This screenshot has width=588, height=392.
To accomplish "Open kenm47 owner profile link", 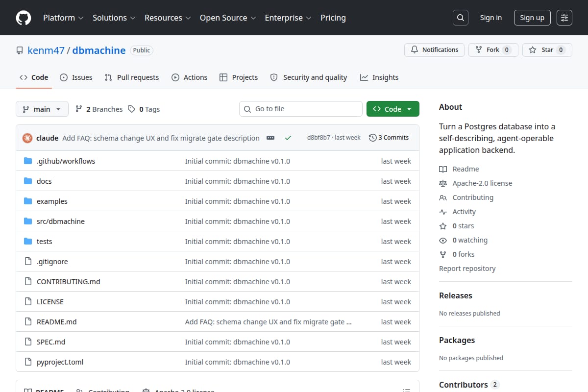I will (x=46, y=50).
